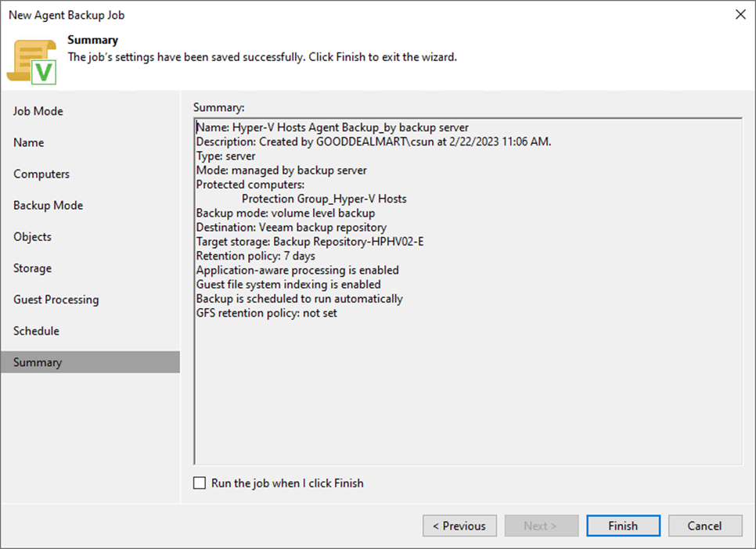Switch to the Backup Mode step

coord(49,206)
